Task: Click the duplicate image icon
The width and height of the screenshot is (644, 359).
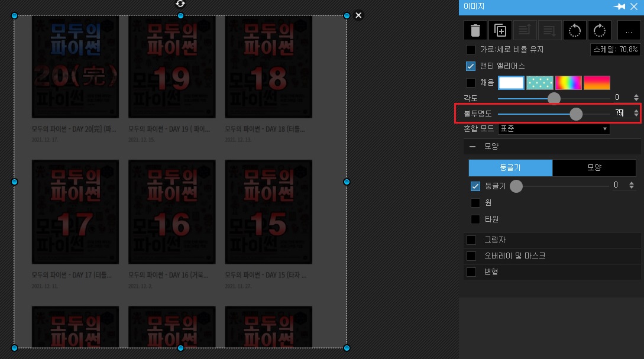Action: [500, 30]
